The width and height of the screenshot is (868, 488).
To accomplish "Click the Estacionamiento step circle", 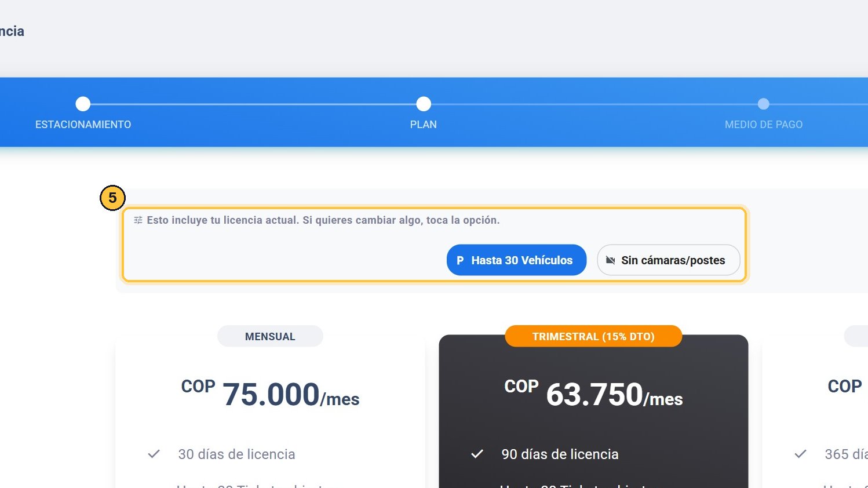I will click(83, 104).
